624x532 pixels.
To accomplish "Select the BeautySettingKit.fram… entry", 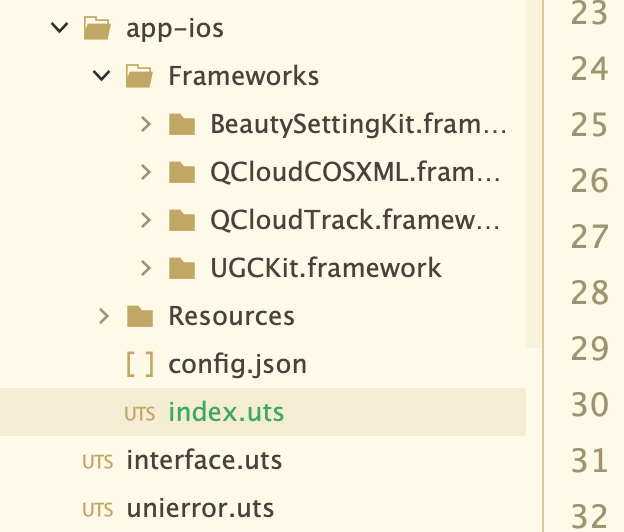I will tap(358, 124).
